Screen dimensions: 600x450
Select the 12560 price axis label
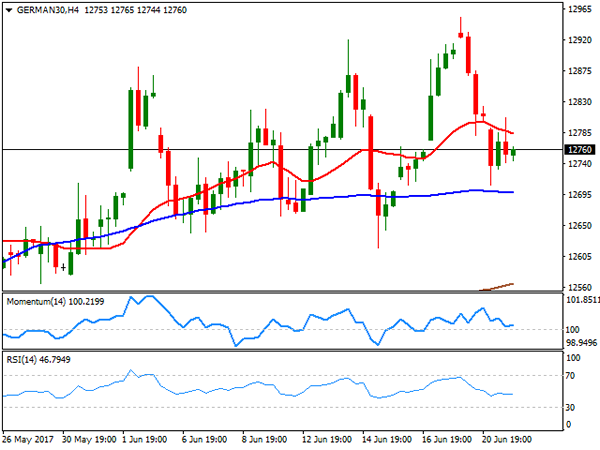(x=580, y=287)
